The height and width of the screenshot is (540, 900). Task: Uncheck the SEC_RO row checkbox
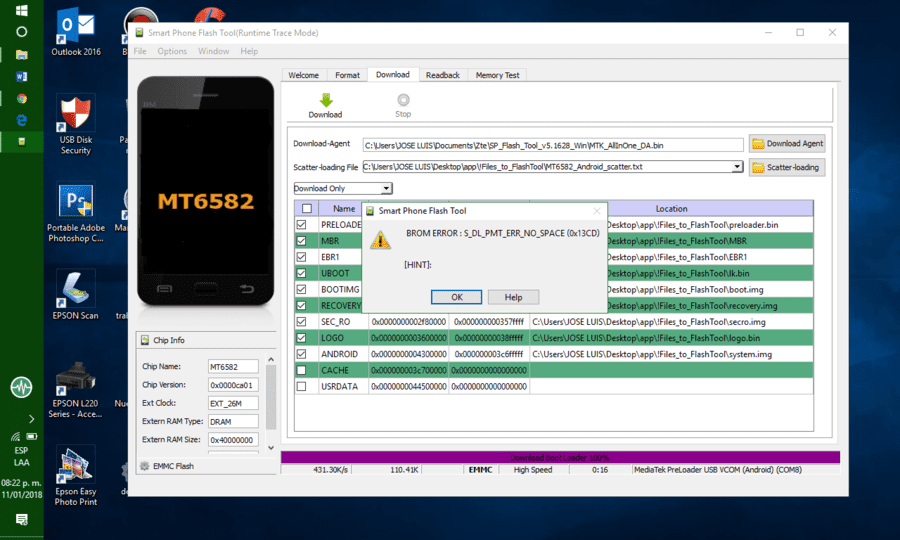[302, 321]
